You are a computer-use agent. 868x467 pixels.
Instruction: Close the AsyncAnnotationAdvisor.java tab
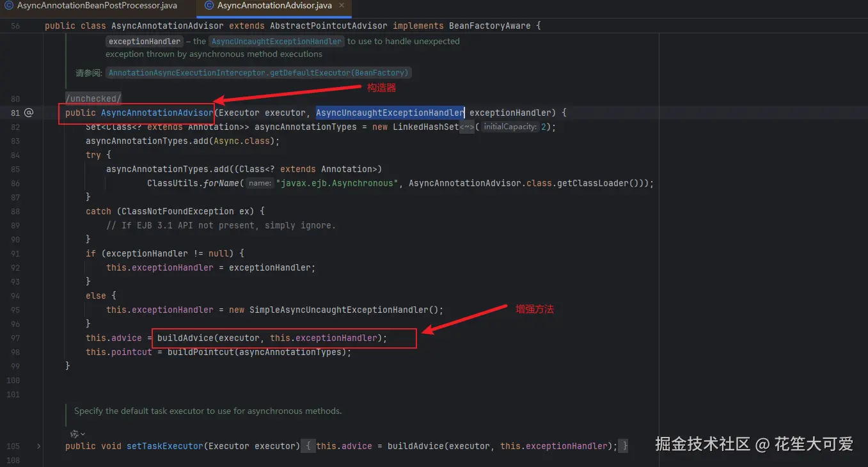pyautogui.click(x=341, y=5)
